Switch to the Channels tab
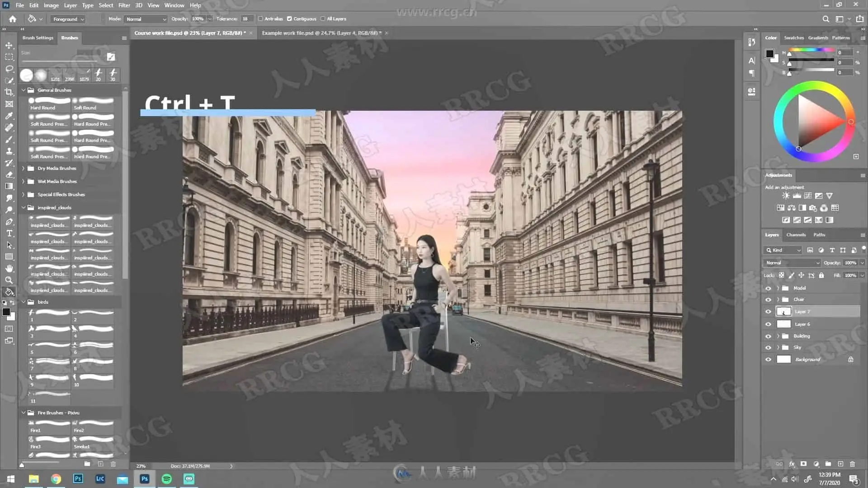 pyautogui.click(x=796, y=235)
